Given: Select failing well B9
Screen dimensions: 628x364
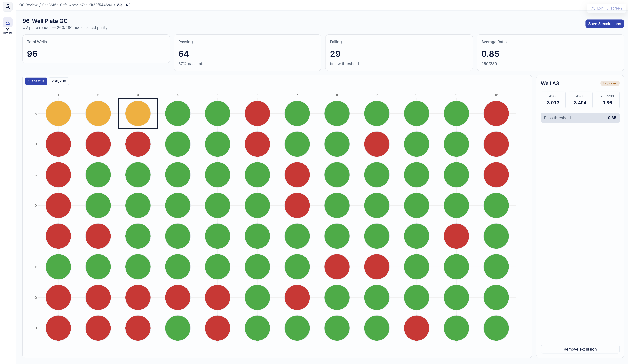Looking at the screenshot, I should point(377,144).
